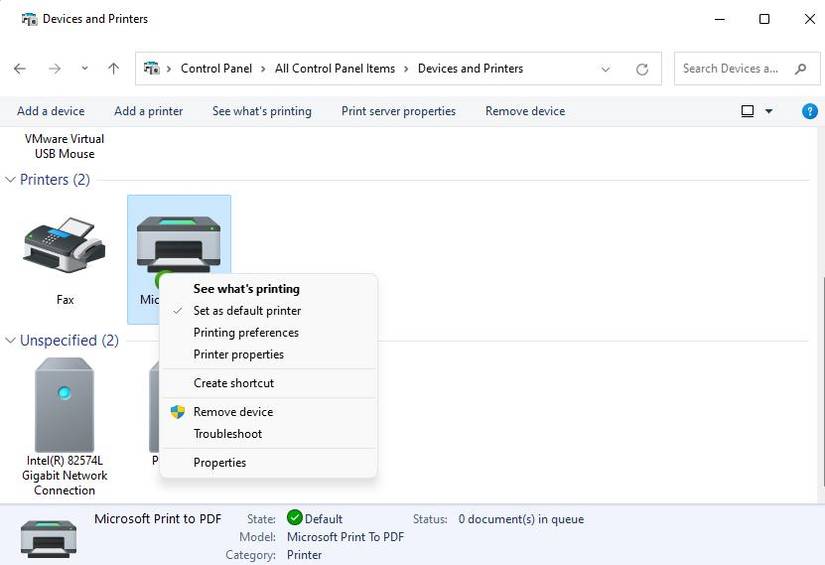Click the Fax printer icon
The width and height of the screenshot is (825, 565).
tap(65, 245)
